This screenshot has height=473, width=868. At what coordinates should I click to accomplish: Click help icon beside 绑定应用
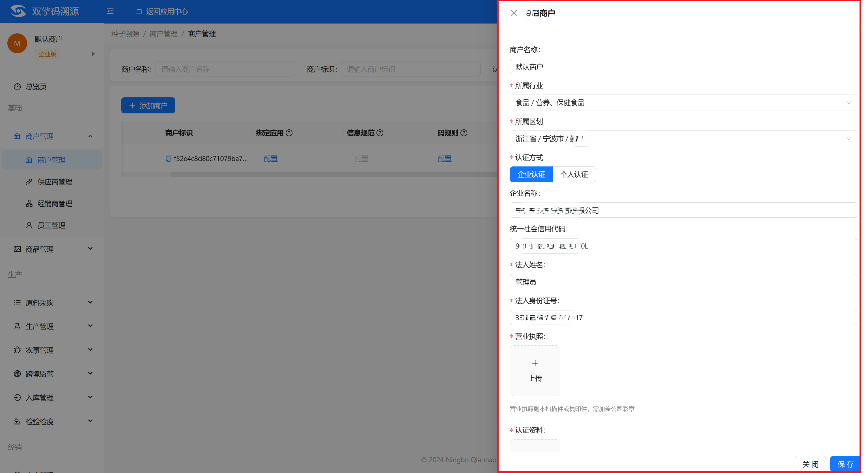289,133
